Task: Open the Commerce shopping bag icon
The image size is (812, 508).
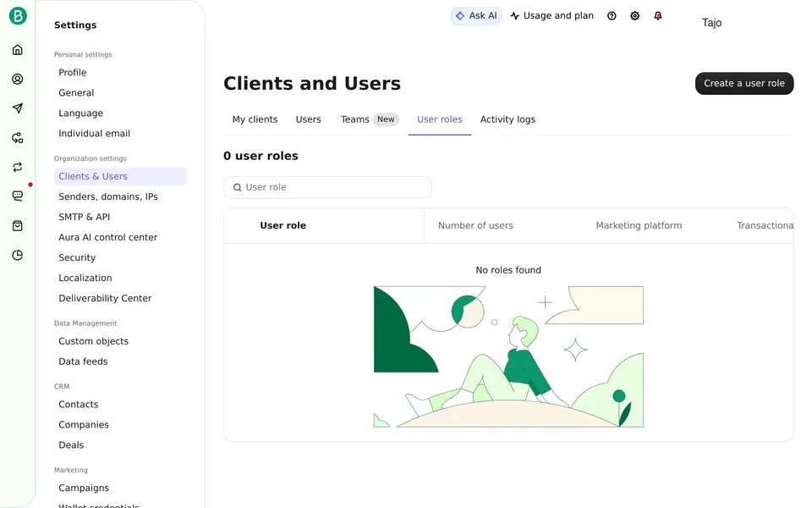Action: pos(18,225)
